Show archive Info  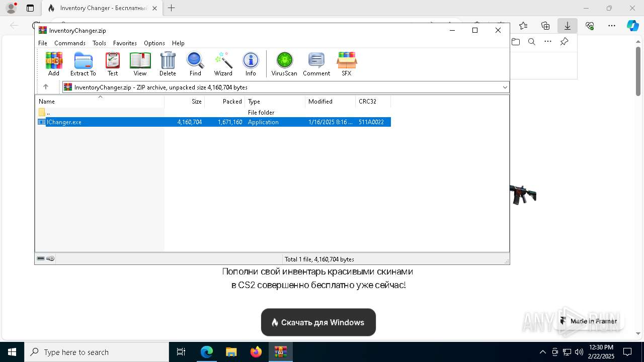251,64
